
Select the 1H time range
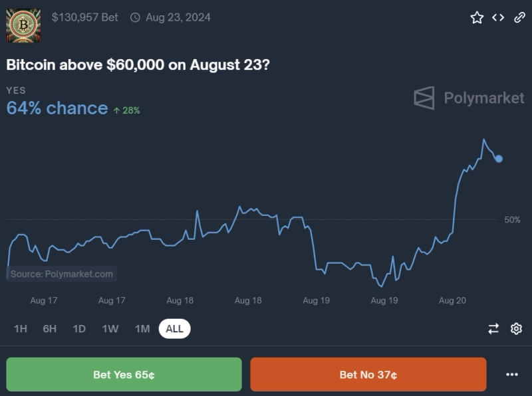(21, 328)
